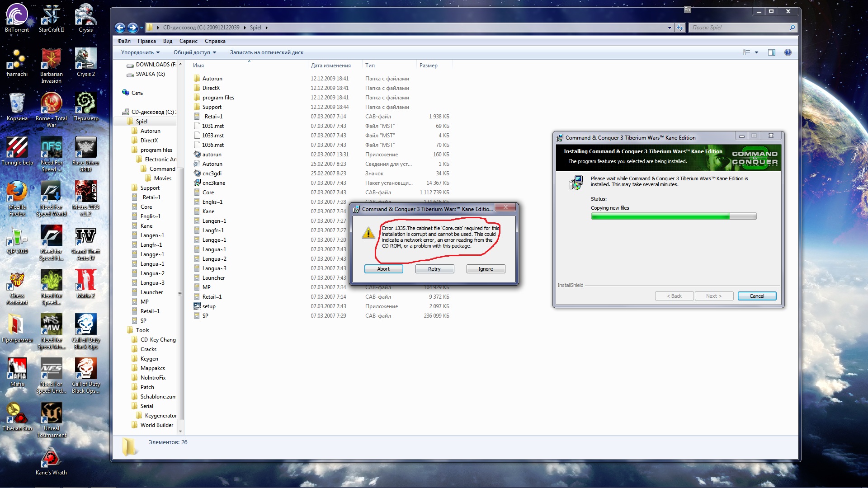
Task: Launch Unreal Tournament icon
Action: [x=51, y=420]
